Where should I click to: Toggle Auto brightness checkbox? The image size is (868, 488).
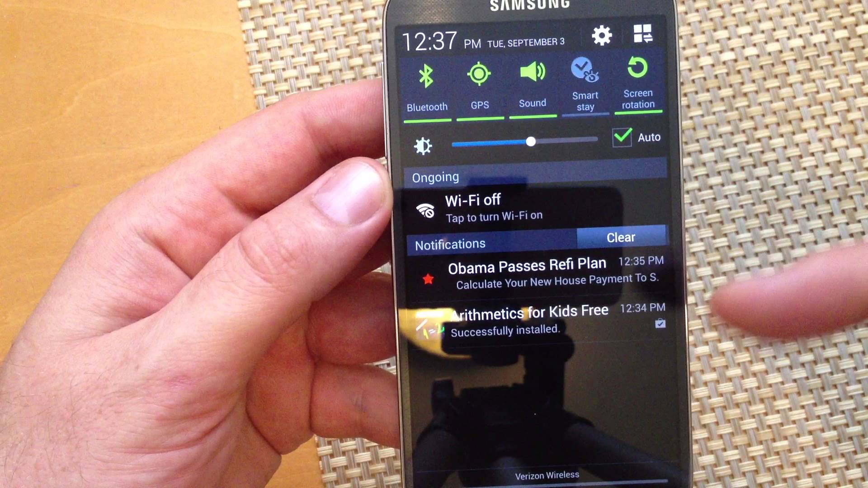pos(623,138)
